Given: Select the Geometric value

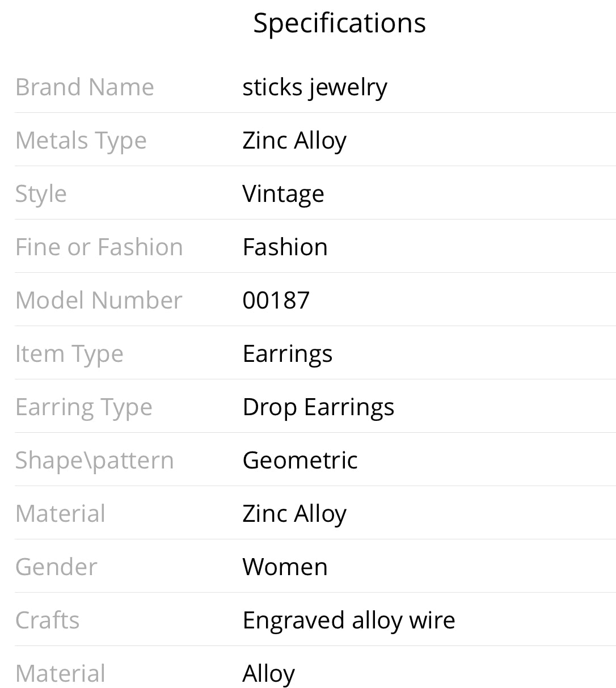Looking at the screenshot, I should coord(300,461).
